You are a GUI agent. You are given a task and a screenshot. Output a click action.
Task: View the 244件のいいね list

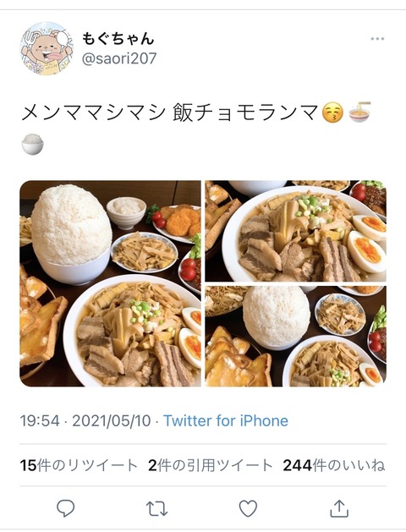(x=334, y=465)
